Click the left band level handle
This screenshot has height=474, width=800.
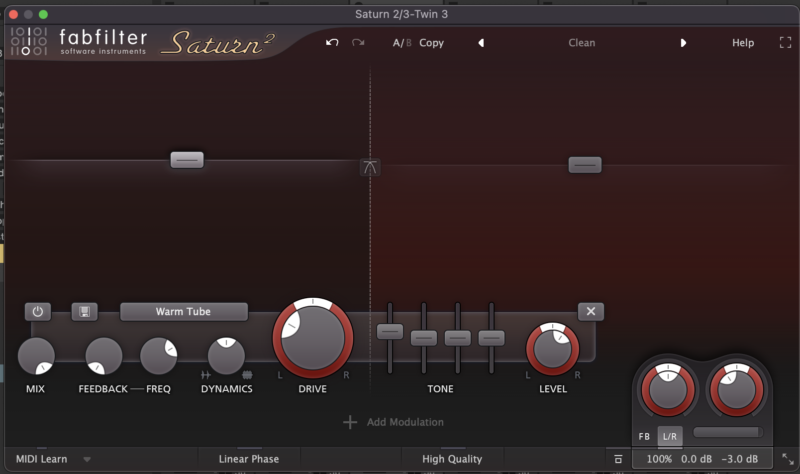187,160
